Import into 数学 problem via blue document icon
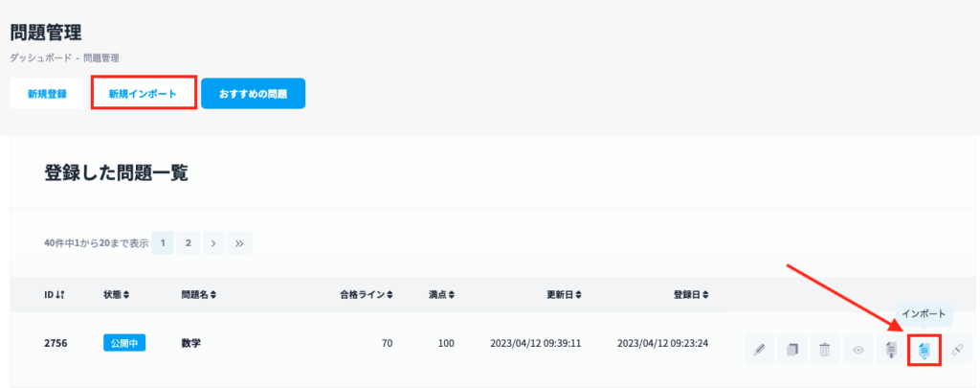 [x=924, y=350]
